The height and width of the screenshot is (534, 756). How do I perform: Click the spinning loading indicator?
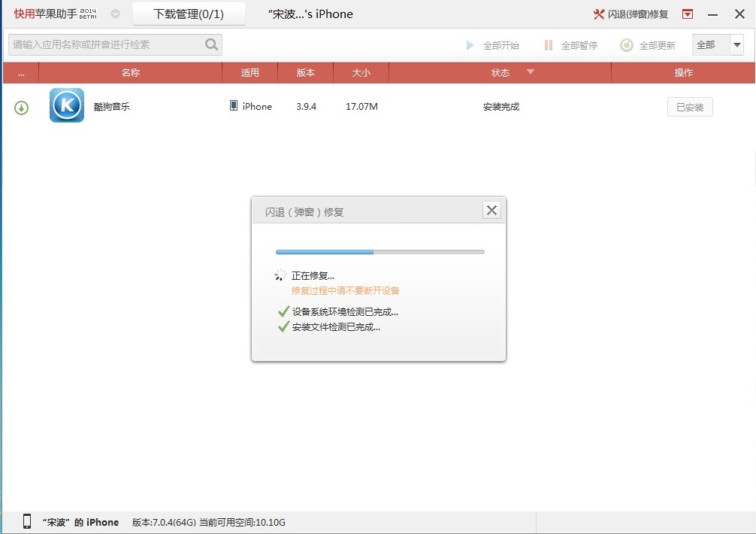[x=280, y=275]
